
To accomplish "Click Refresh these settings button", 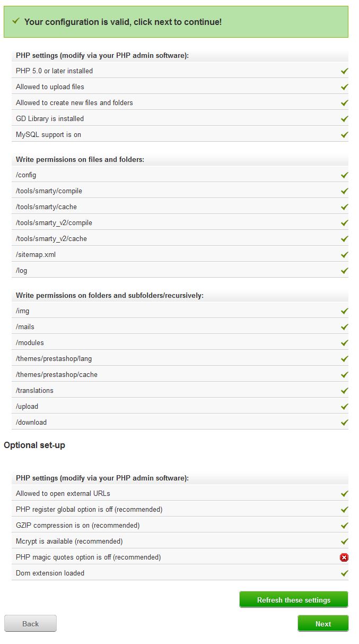I will (x=294, y=599).
